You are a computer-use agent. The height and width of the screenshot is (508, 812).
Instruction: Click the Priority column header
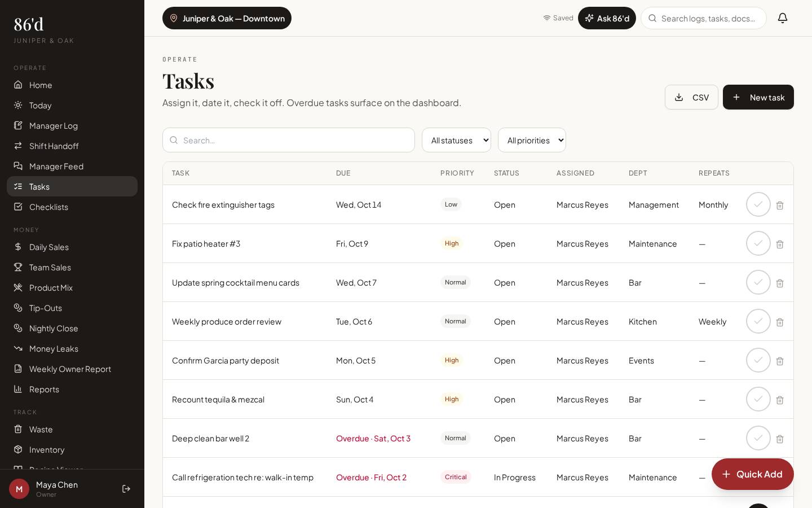(457, 173)
